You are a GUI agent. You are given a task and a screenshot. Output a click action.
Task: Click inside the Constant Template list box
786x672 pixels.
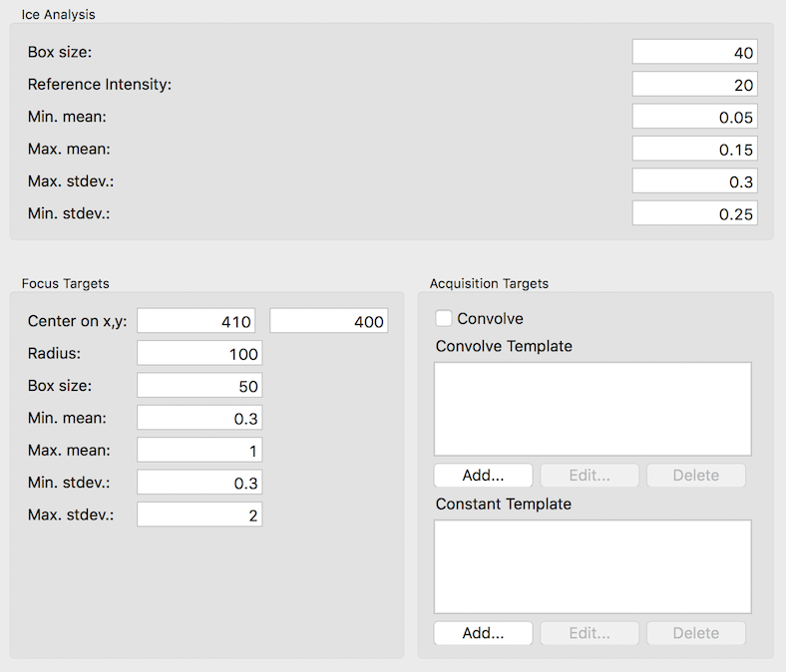592,566
